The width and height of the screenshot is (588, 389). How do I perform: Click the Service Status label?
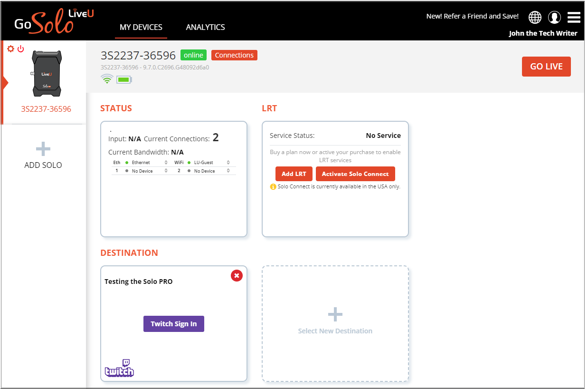[292, 136]
